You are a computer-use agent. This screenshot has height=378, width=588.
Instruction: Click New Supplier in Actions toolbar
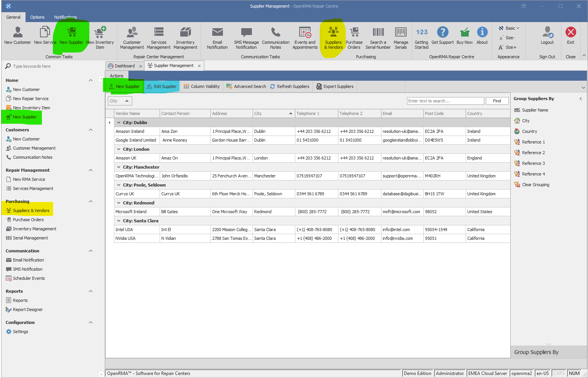click(x=124, y=86)
